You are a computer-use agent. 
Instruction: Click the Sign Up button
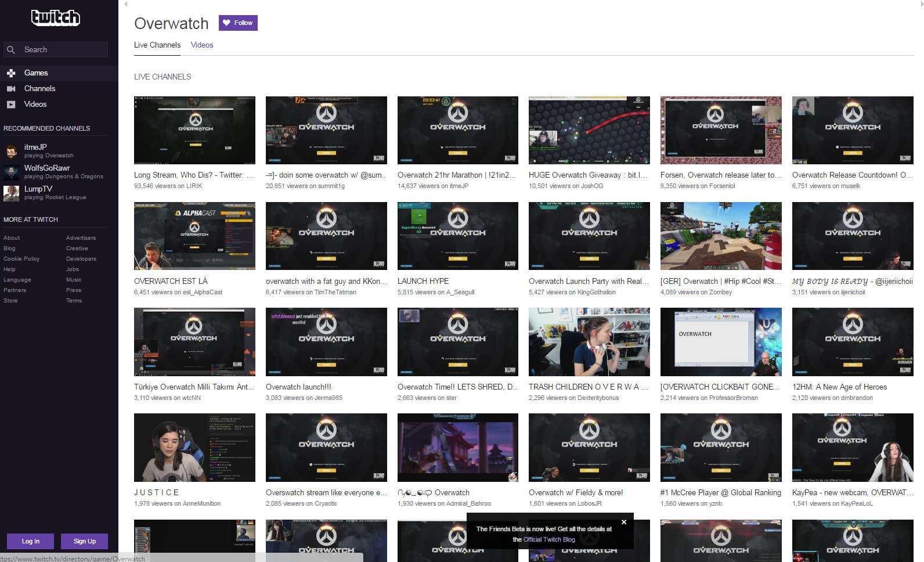pyautogui.click(x=85, y=541)
